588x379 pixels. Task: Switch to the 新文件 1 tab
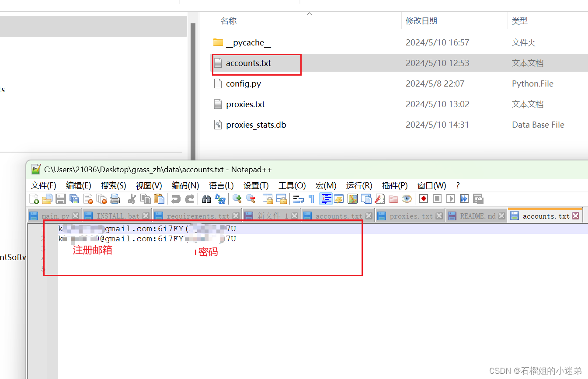[x=272, y=216]
